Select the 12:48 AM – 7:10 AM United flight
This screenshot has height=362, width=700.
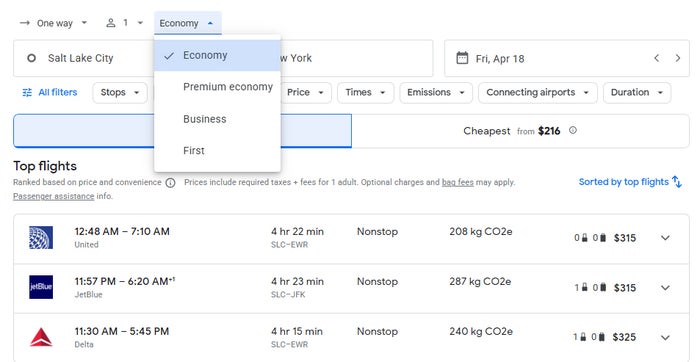click(x=351, y=239)
